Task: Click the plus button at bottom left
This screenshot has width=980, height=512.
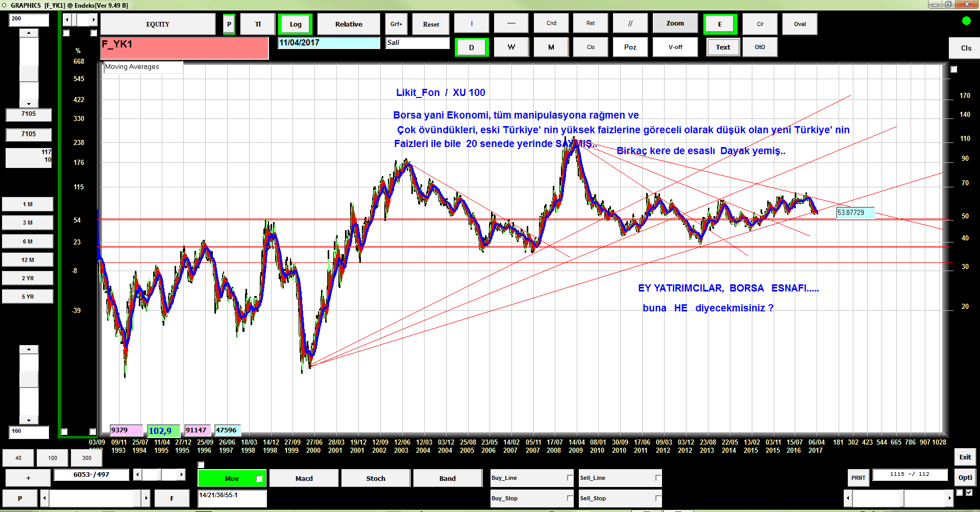Action: pos(28,478)
